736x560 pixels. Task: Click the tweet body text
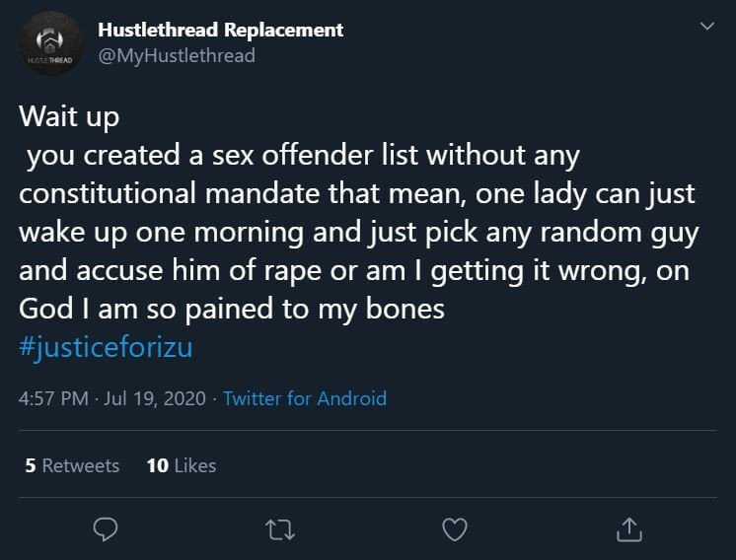(x=358, y=212)
